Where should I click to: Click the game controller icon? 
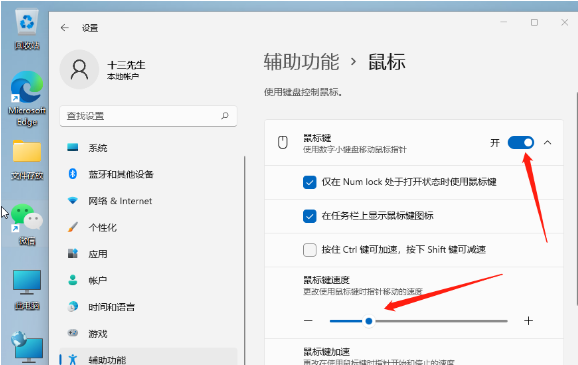coord(73,333)
